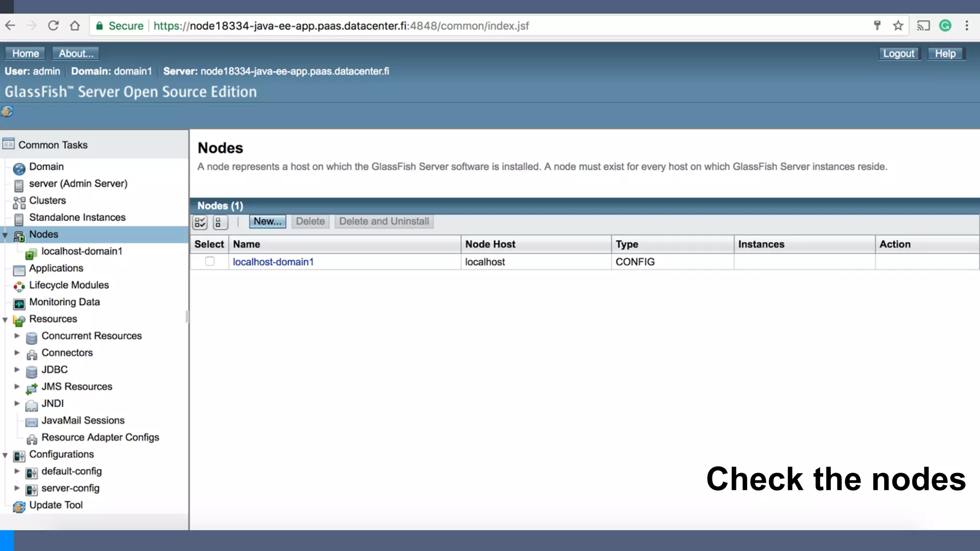Screen dimensions: 980x551
Task: Expand the JMS Resources arrow
Action: click(x=17, y=386)
